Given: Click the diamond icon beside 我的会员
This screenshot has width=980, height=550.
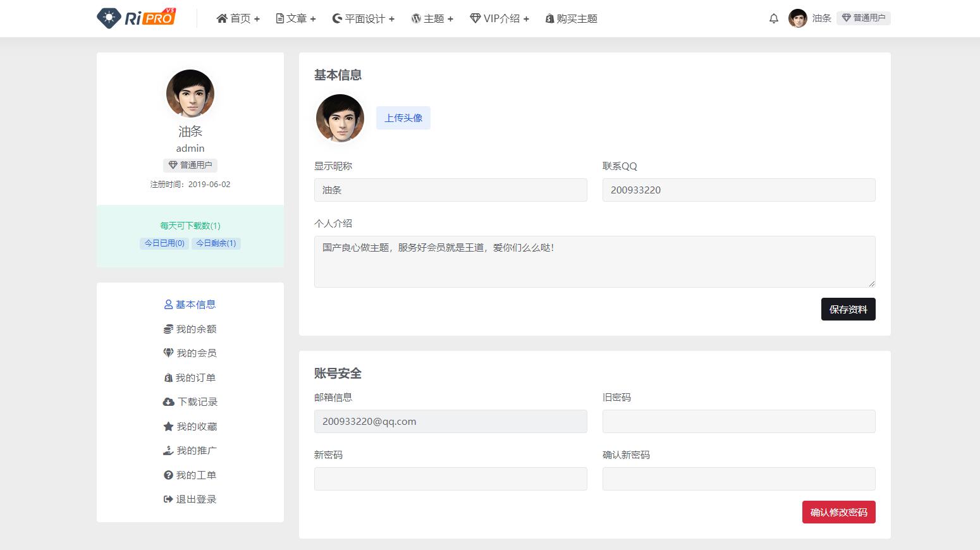Looking at the screenshot, I should coord(168,353).
